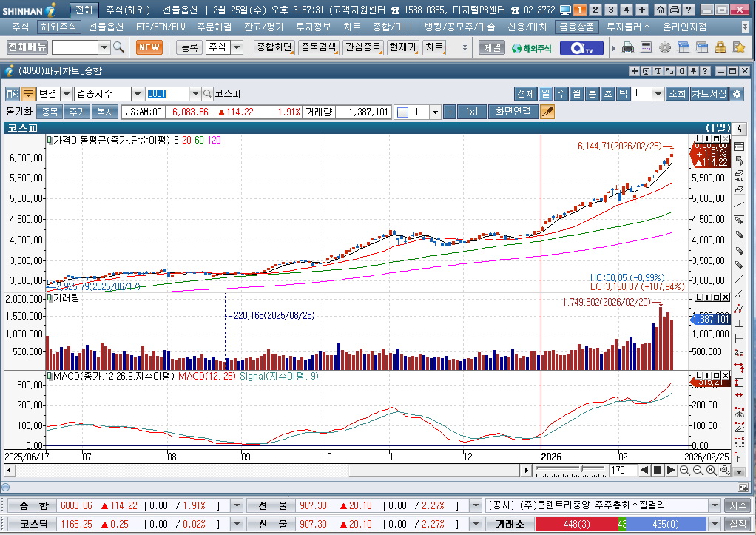
Task: Toggle the checkbox next to chart count 1
Action: click(402, 112)
